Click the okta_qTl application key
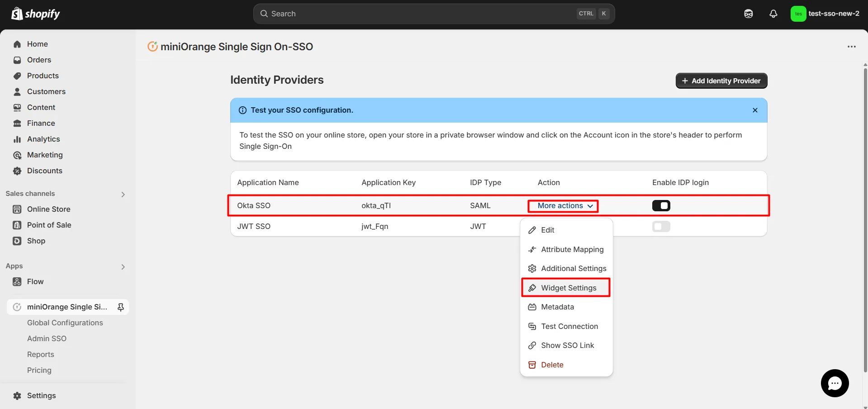Viewport: 868px width, 409px height. click(376, 205)
